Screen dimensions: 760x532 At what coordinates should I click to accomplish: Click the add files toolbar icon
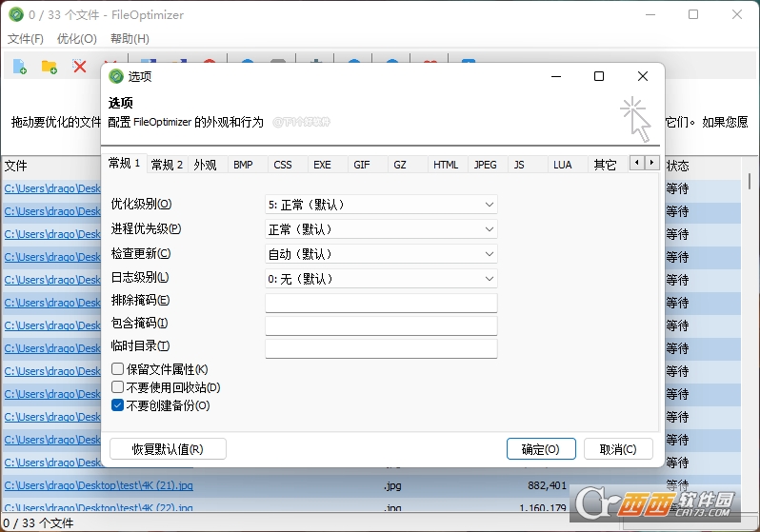pos(19,67)
